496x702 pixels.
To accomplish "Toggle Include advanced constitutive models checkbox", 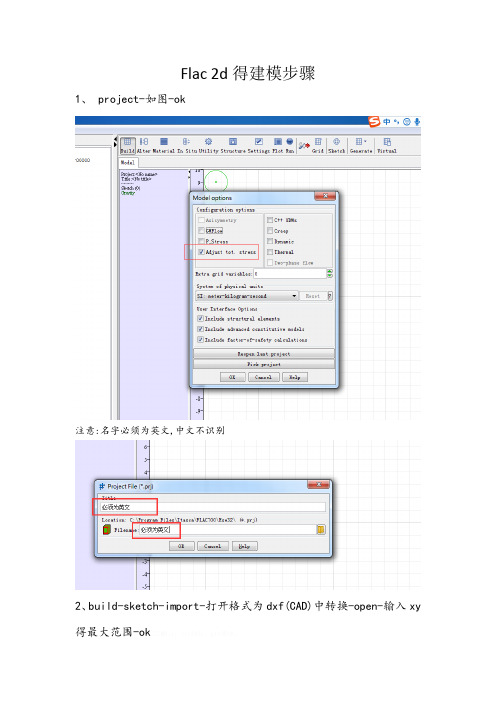I will coord(201,329).
